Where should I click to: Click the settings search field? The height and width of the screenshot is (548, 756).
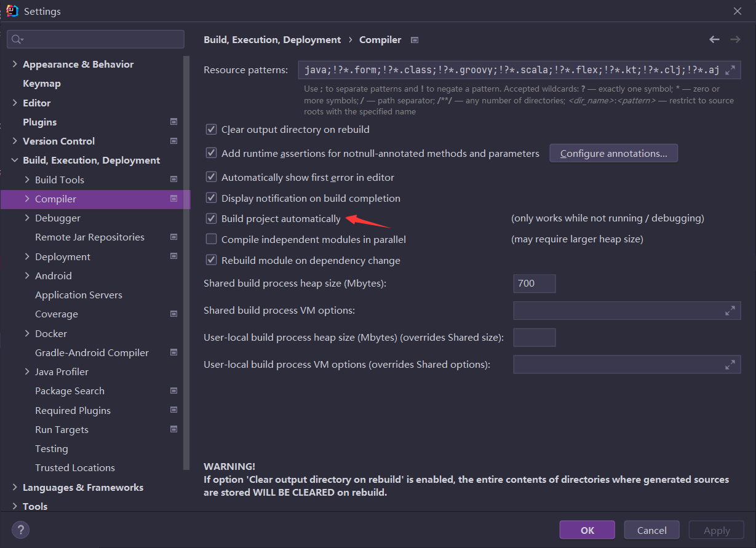(x=95, y=39)
